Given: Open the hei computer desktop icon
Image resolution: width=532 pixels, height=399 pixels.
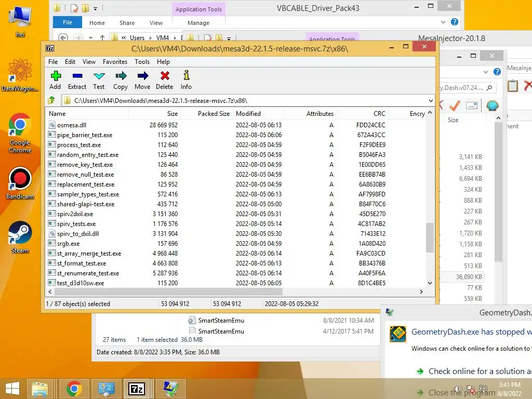Looking at the screenshot, I should (20, 21).
